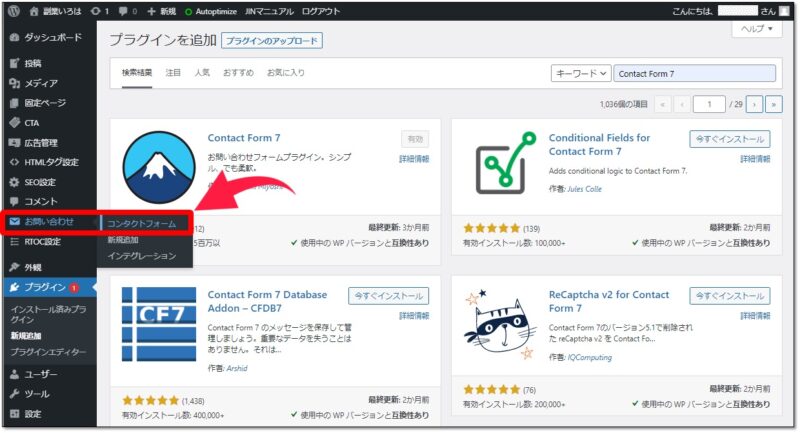Switch to the 検索結果 tab
The image size is (800, 433).
(137, 72)
